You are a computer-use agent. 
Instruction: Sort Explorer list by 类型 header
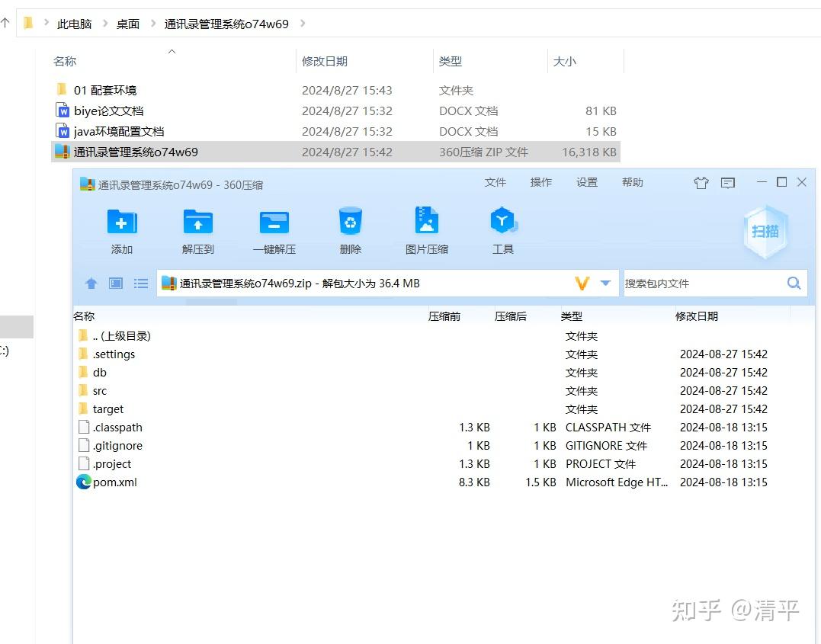pos(451,61)
